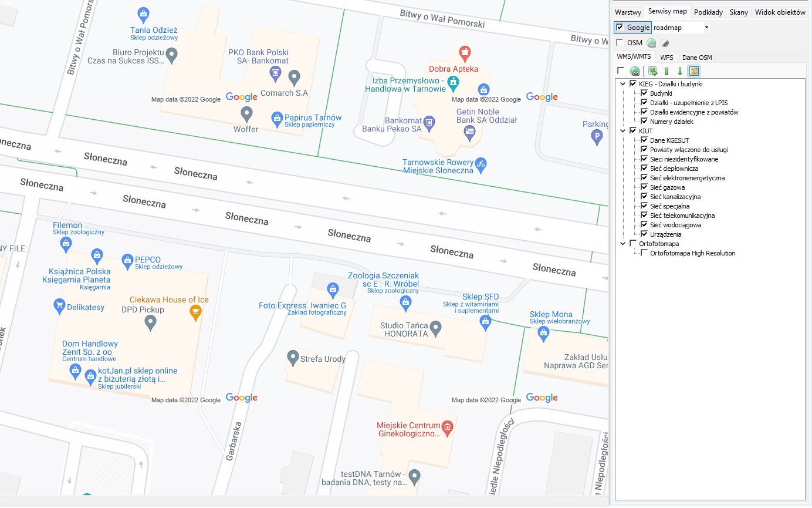Click DPD Pickup grey pin
The width and height of the screenshot is (812, 508).
[x=151, y=322]
